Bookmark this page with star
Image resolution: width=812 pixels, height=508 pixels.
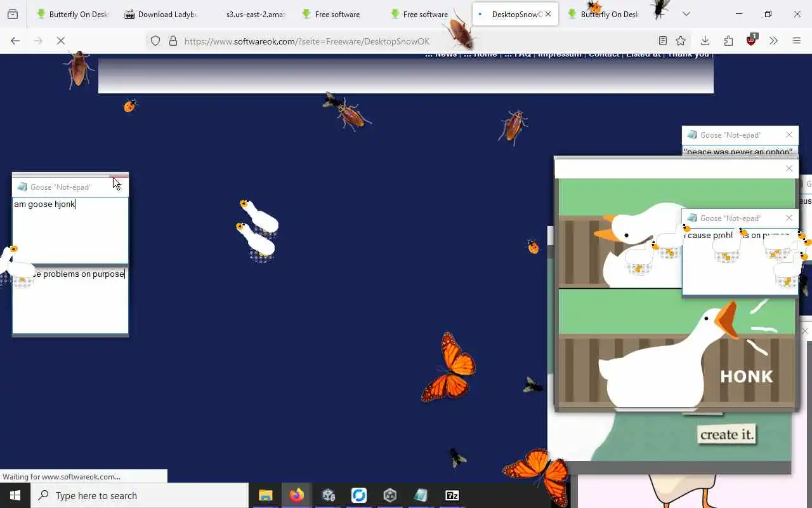pyautogui.click(x=681, y=41)
